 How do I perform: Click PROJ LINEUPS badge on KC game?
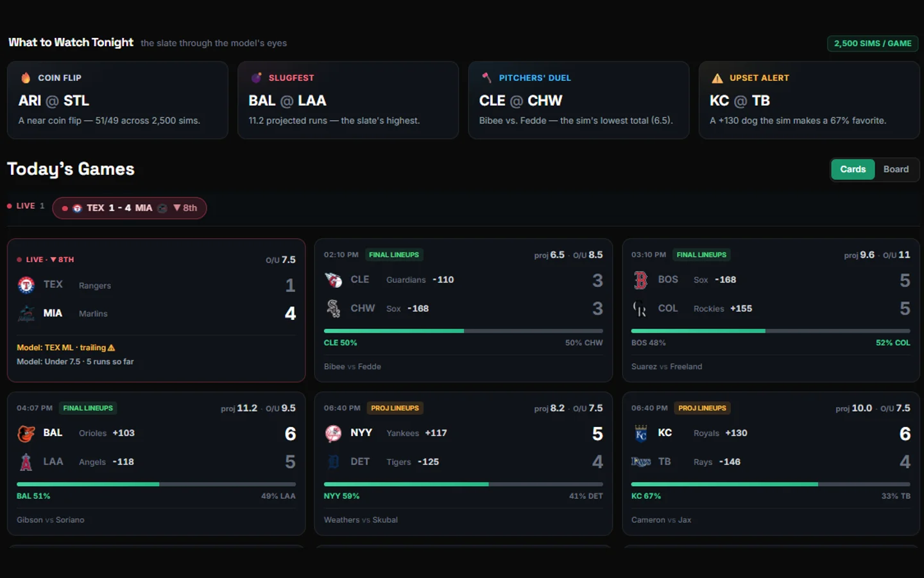(x=702, y=408)
